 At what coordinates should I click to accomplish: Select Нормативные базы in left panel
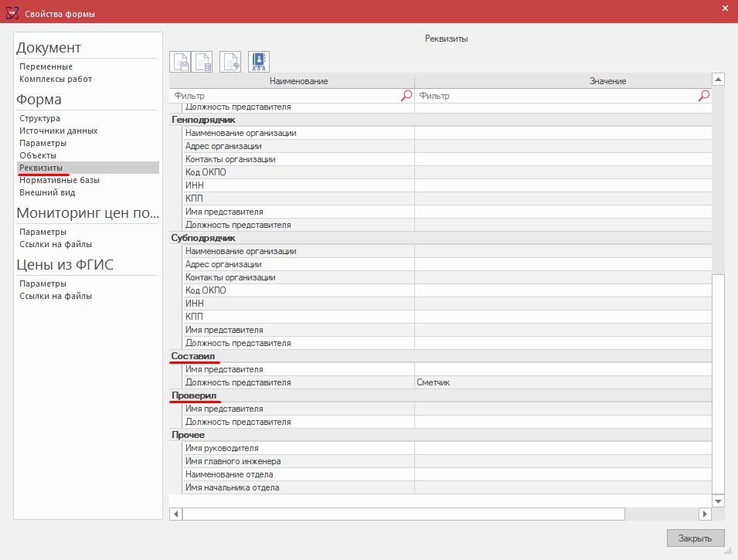(60, 180)
